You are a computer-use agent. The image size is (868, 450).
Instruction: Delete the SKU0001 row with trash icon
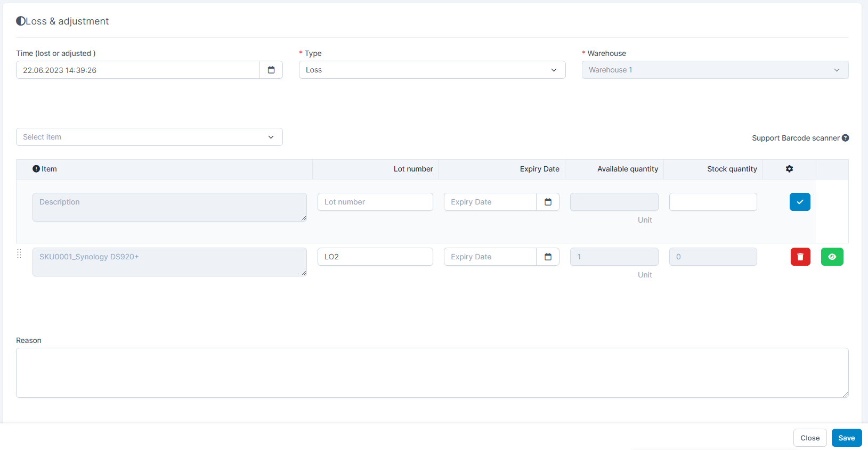[800, 257]
